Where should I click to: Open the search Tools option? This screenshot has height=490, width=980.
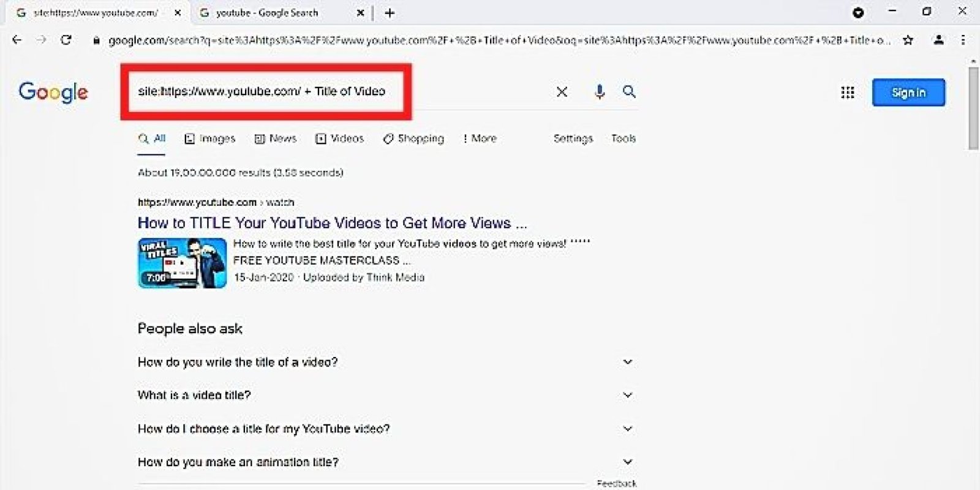[624, 139]
